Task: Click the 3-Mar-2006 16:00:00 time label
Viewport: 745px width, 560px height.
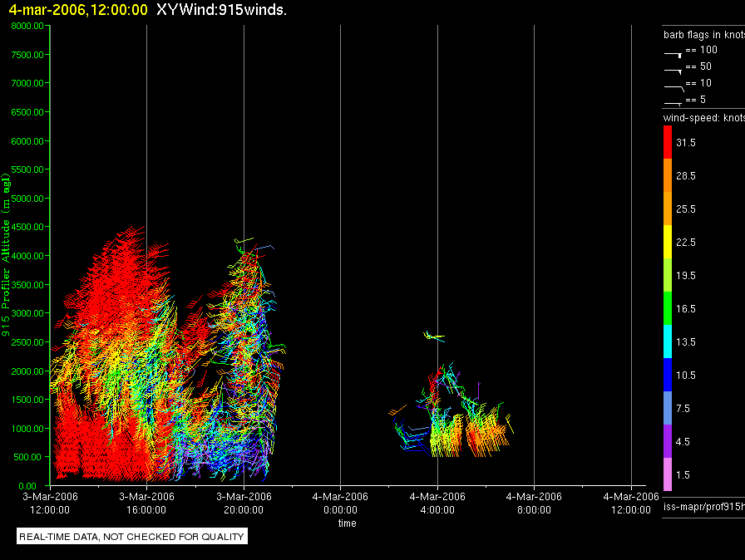Action: point(147,503)
